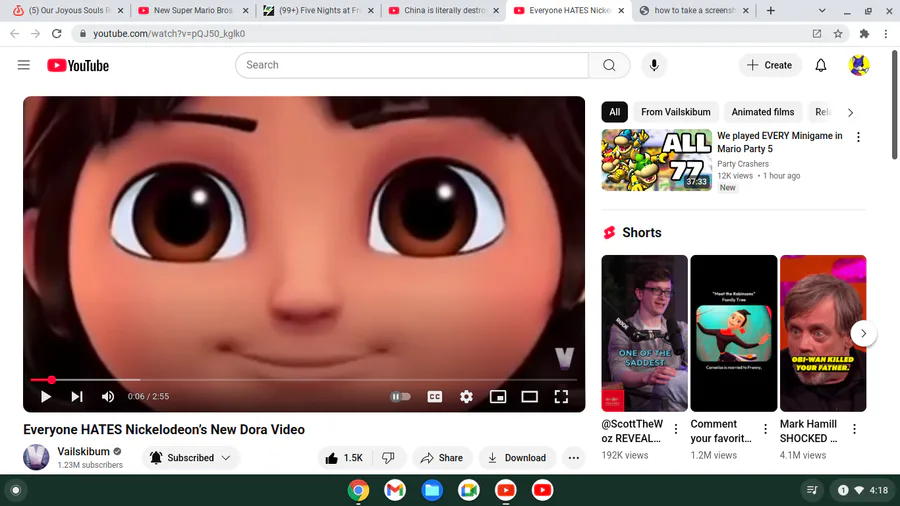Toggle the autoplay switch
Screen dimensions: 900x506
(x=400, y=396)
